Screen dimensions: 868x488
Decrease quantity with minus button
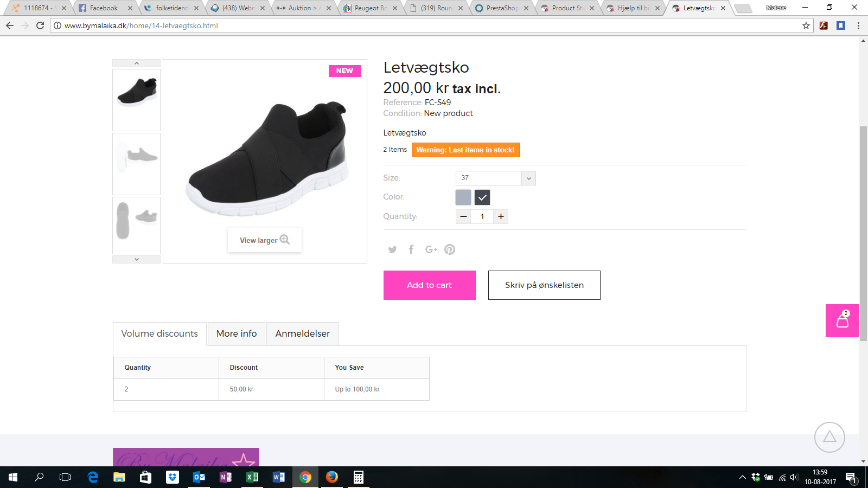click(463, 216)
